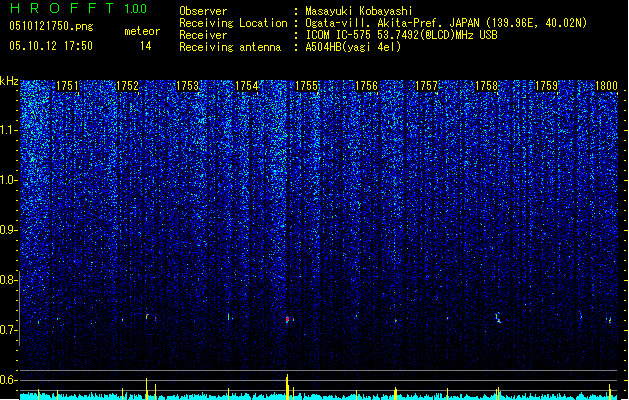Click the 'Receiving antenna' field label

tap(230, 47)
